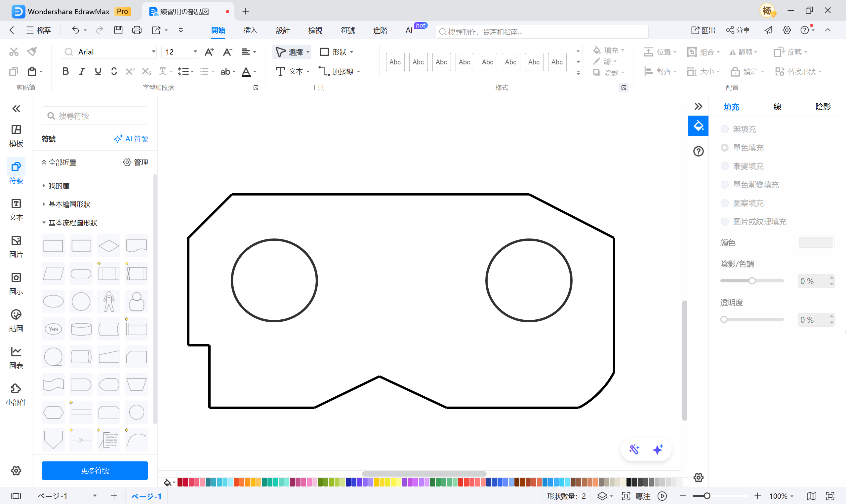
Task: Select the 無填充 no-fill radio option
Action: tap(725, 129)
